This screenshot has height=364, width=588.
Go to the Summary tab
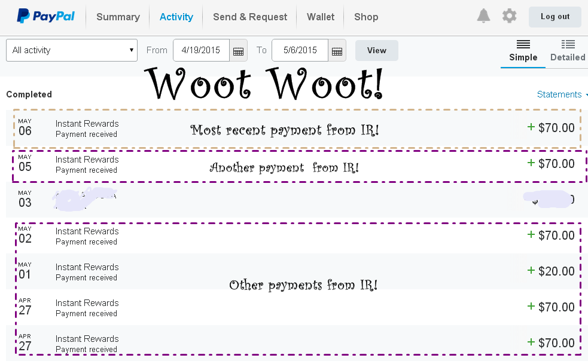pyautogui.click(x=118, y=17)
